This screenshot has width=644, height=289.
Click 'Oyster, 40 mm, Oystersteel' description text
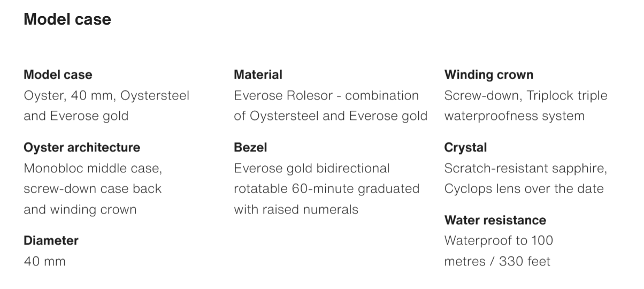pyautogui.click(x=106, y=96)
